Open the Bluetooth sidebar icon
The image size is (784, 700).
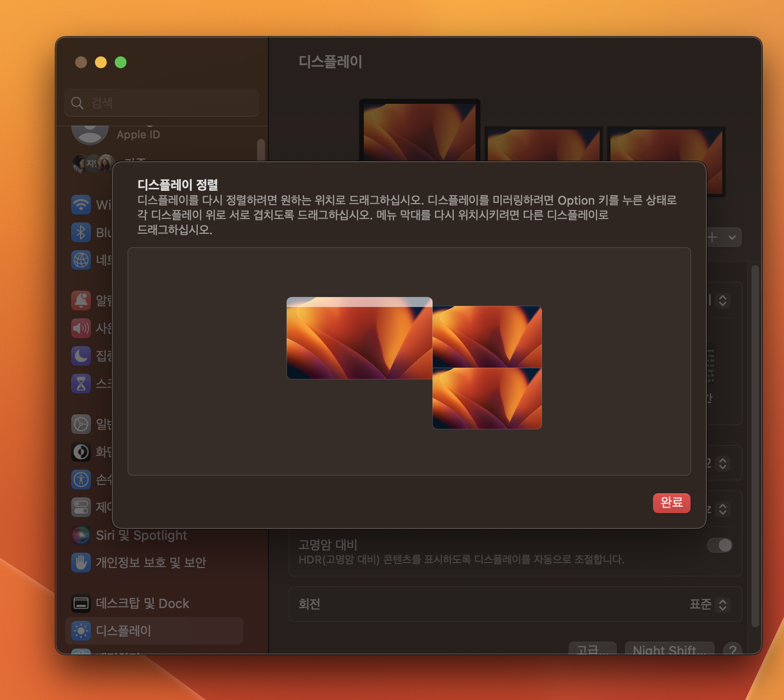pyautogui.click(x=81, y=232)
